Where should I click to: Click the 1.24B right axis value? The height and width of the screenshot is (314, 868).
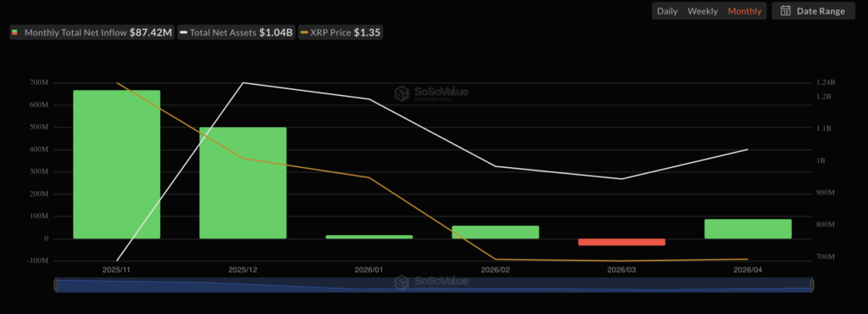click(x=826, y=82)
